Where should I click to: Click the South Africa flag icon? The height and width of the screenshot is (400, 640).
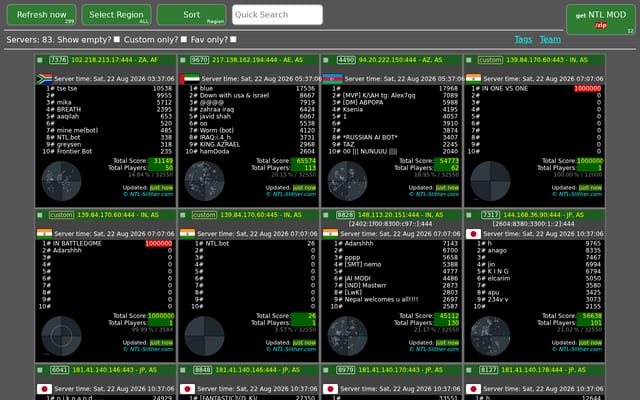click(x=44, y=79)
